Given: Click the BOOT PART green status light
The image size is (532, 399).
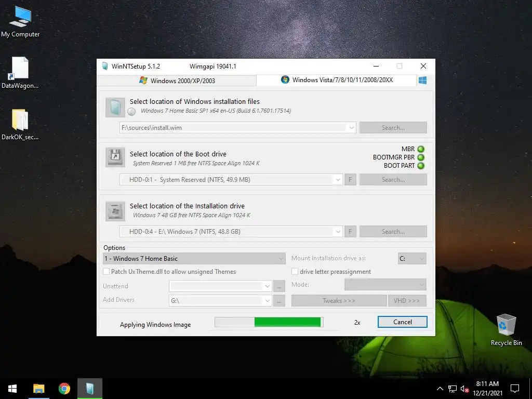Looking at the screenshot, I should (421, 166).
